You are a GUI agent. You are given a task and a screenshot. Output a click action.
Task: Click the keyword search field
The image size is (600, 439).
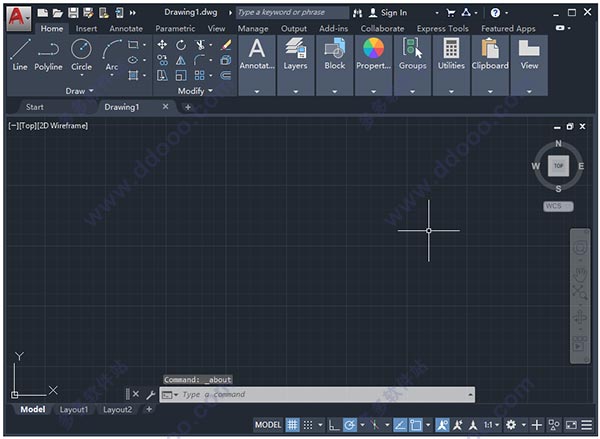[292, 13]
